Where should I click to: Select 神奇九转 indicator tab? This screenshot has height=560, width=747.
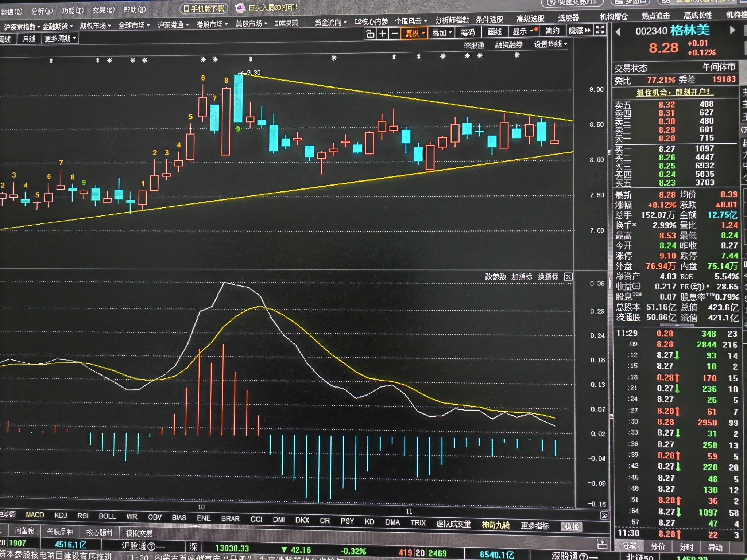point(495,525)
